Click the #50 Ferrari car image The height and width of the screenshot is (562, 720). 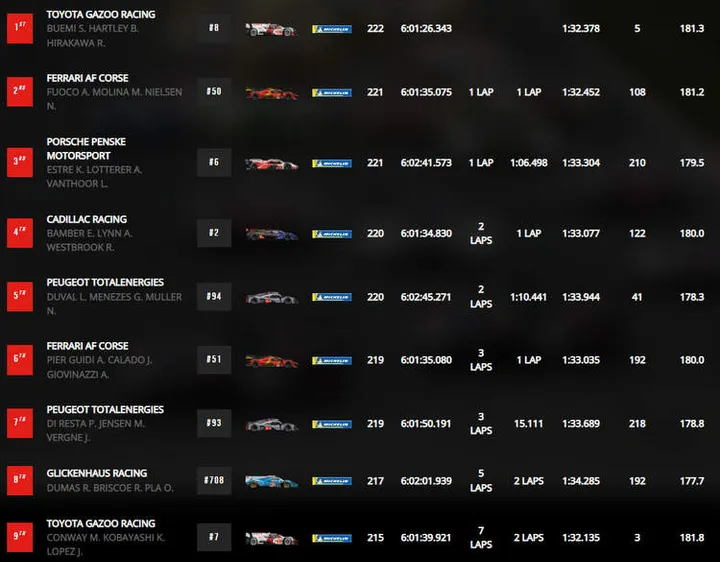point(271,94)
